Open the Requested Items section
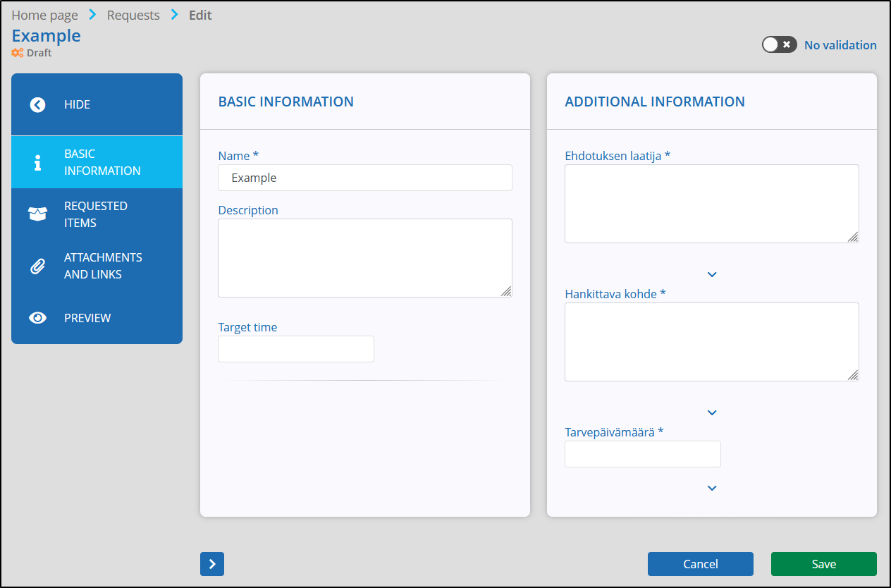Viewport: 891px width, 588px height. (x=97, y=214)
